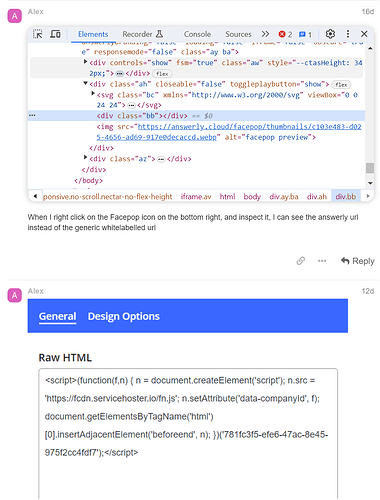The height and width of the screenshot is (500, 380).
Task: Open more options on first comment
Action: (322, 261)
